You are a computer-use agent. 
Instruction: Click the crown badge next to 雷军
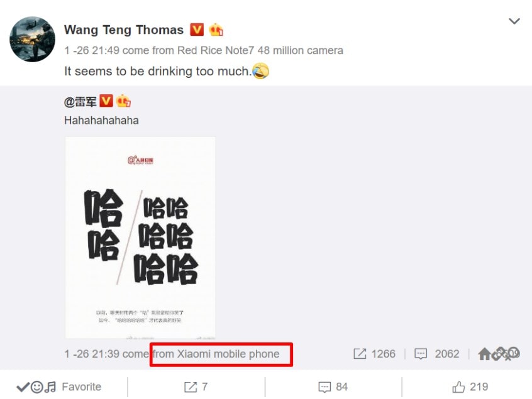(x=123, y=101)
